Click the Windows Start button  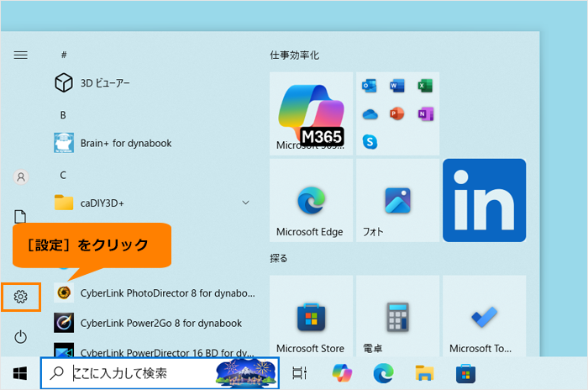20,373
